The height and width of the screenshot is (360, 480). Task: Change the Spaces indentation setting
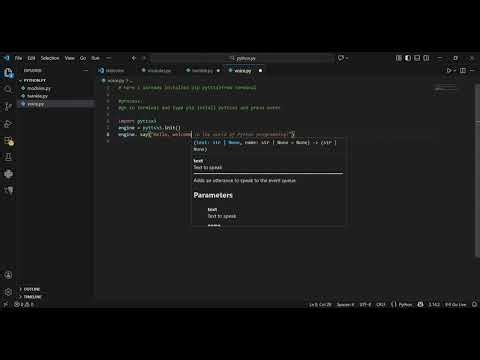[345, 304]
